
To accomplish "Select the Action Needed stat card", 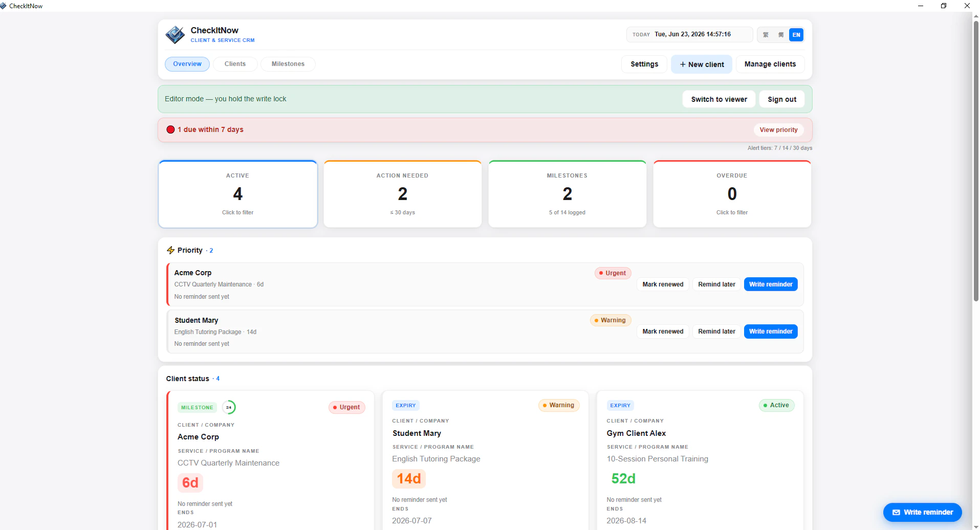I will [x=403, y=194].
